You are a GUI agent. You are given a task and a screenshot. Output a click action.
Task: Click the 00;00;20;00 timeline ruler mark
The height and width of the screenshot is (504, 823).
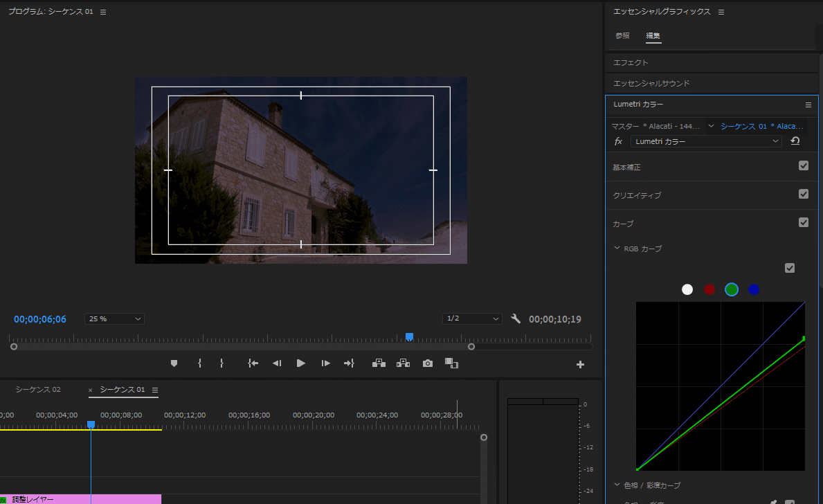[x=314, y=415]
